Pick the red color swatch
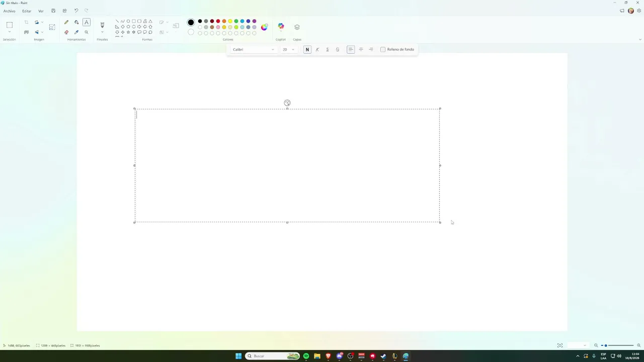Screen dimensions: 644x362 pyautogui.click(x=218, y=21)
